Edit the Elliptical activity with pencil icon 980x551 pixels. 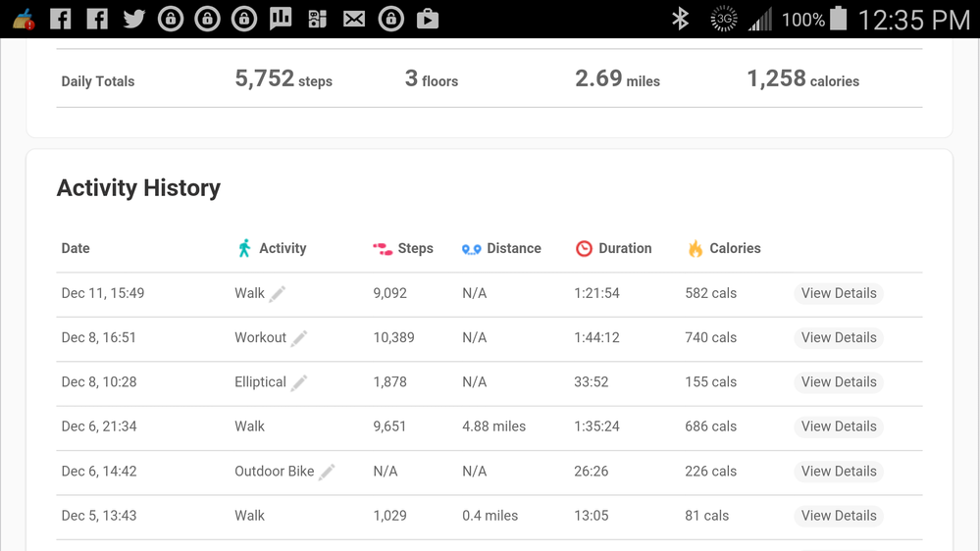(x=299, y=382)
